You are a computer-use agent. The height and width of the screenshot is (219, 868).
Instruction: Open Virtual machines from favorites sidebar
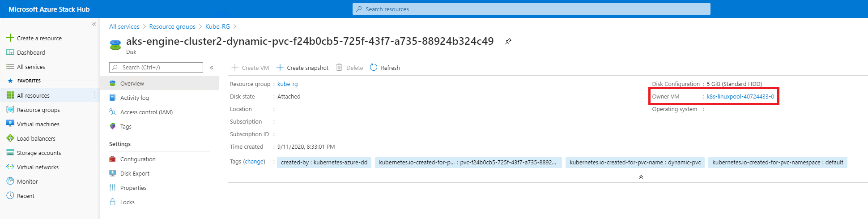pos(38,124)
